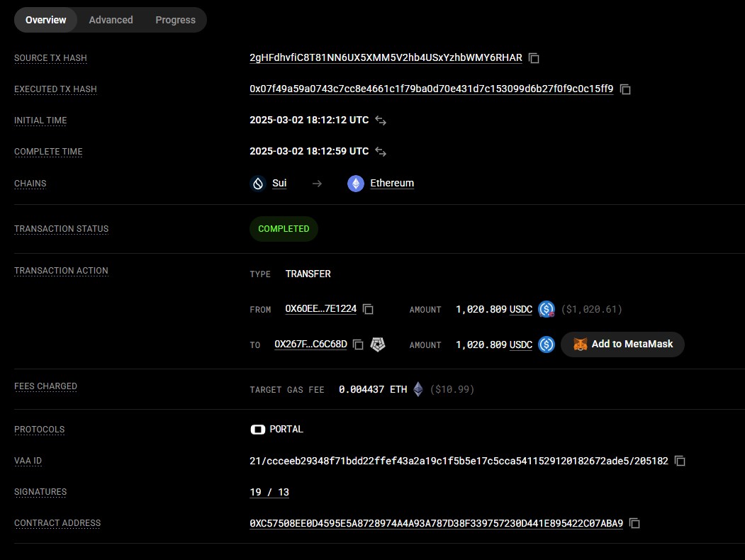Screen dimensions: 745x560
Task: Select the Overview tab
Action: [x=45, y=20]
